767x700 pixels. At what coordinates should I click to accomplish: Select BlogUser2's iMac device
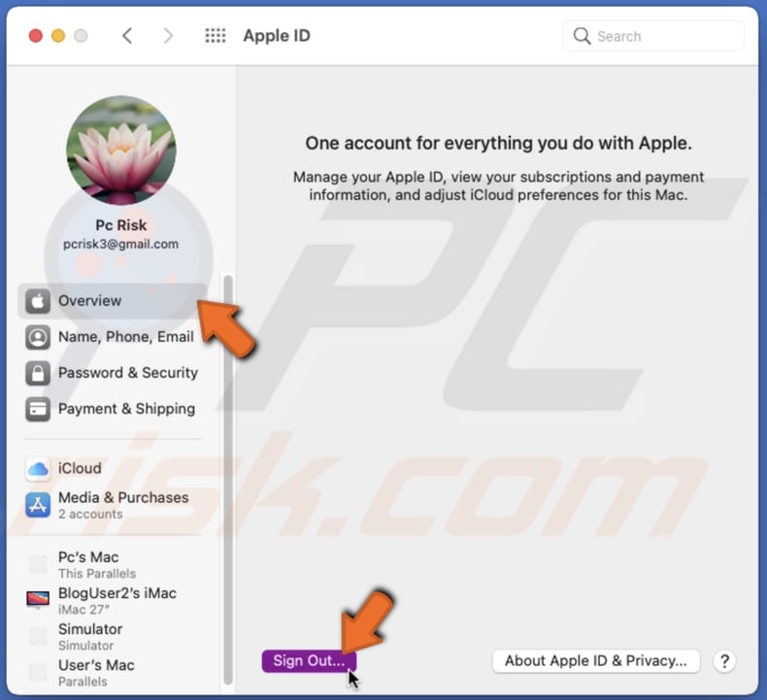tap(113, 601)
